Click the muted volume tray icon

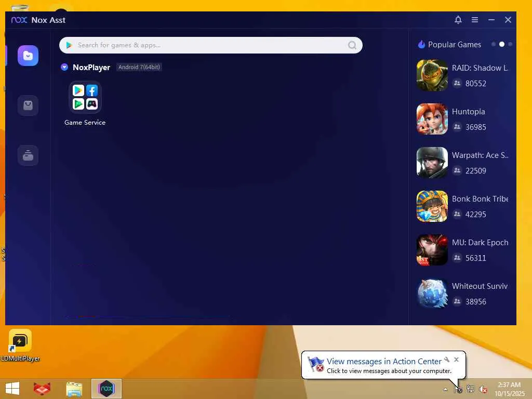[x=483, y=389]
